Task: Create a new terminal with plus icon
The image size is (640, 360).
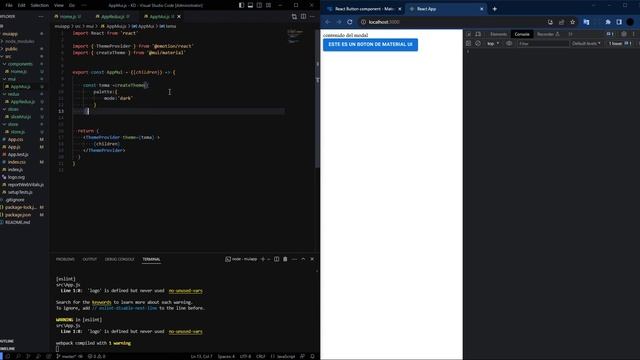Action: click(x=263, y=259)
